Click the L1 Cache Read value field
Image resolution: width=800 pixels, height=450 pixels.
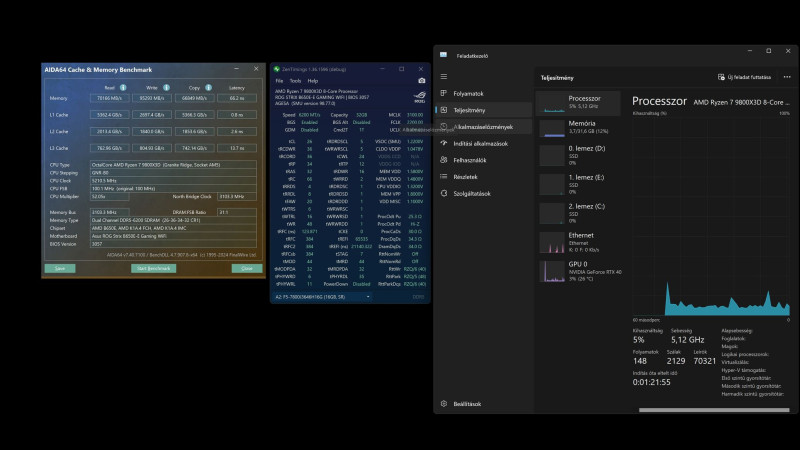[110, 115]
